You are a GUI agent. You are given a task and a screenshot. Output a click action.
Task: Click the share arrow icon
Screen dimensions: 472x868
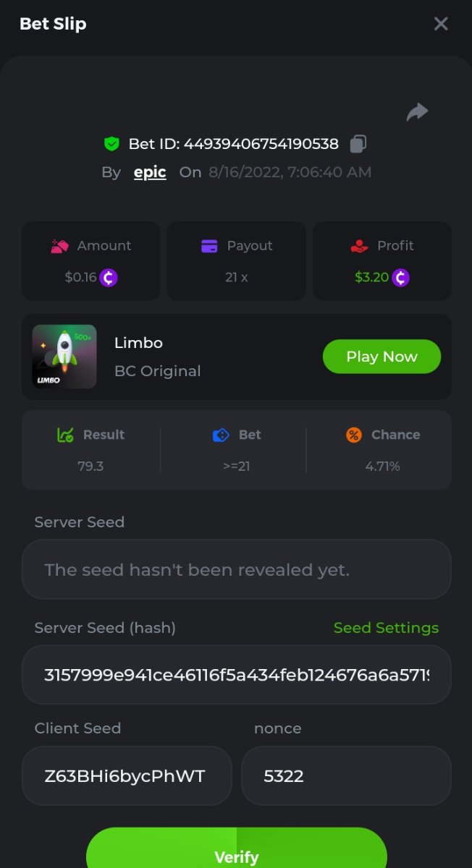pyautogui.click(x=417, y=112)
